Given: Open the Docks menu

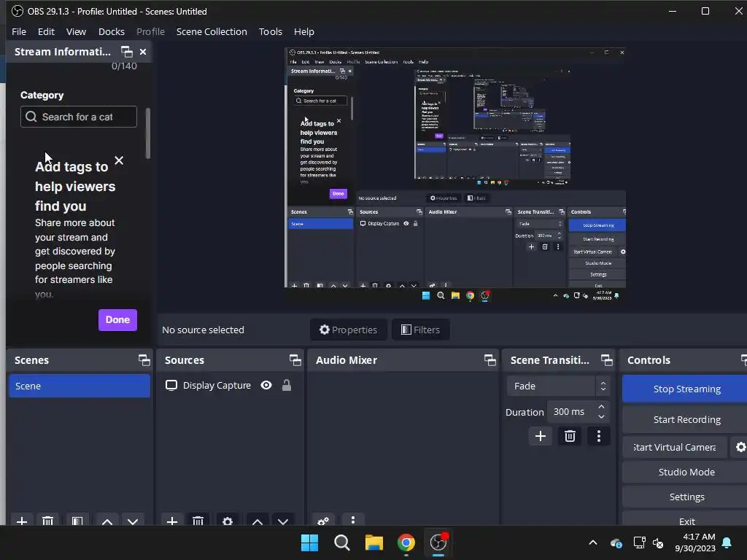Looking at the screenshot, I should pos(112,31).
